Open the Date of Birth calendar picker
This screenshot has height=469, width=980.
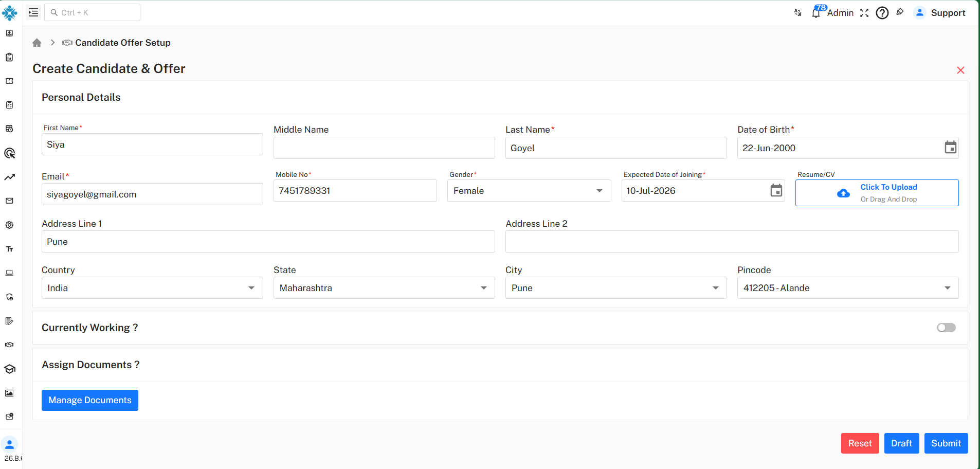point(950,148)
